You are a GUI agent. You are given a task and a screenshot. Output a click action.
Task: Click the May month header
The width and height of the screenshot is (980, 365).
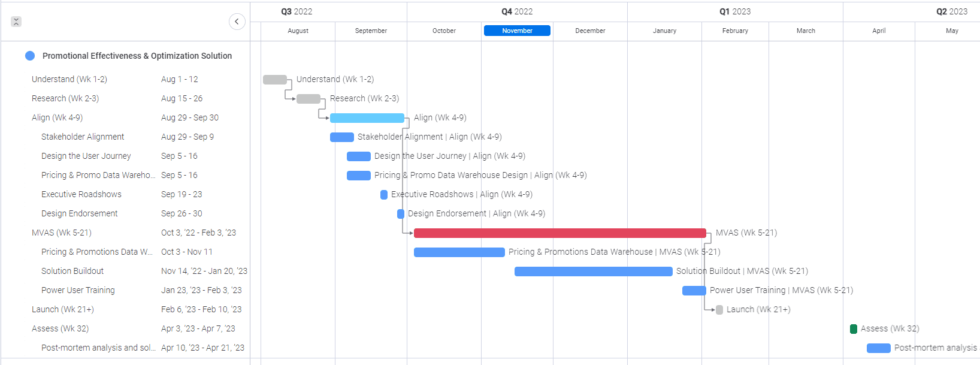click(952, 31)
